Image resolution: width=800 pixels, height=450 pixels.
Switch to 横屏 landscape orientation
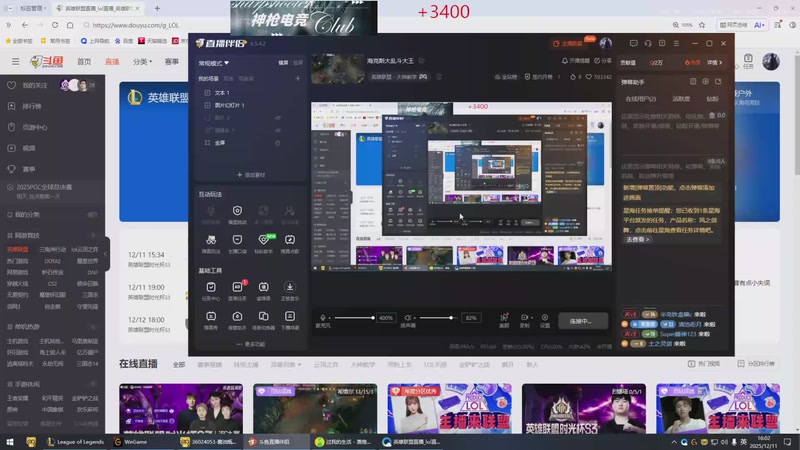tap(283, 63)
